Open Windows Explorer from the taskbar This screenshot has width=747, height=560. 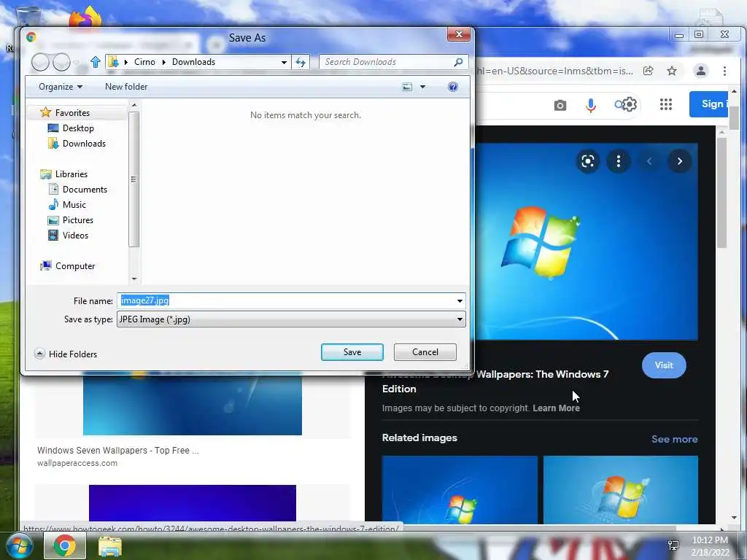pyautogui.click(x=110, y=545)
